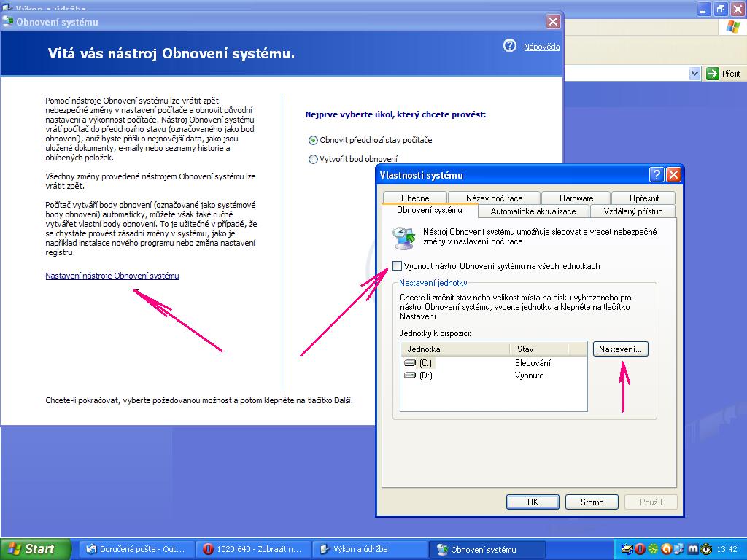Click the orange Avast tray icon
This screenshot has height=560, width=747.
[665, 549]
